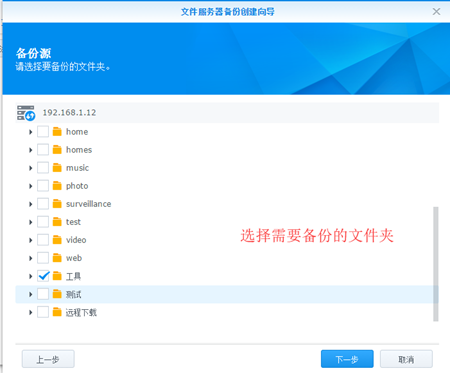The height and width of the screenshot is (373, 450).
Task: Click the music folder icon
Action: point(57,168)
